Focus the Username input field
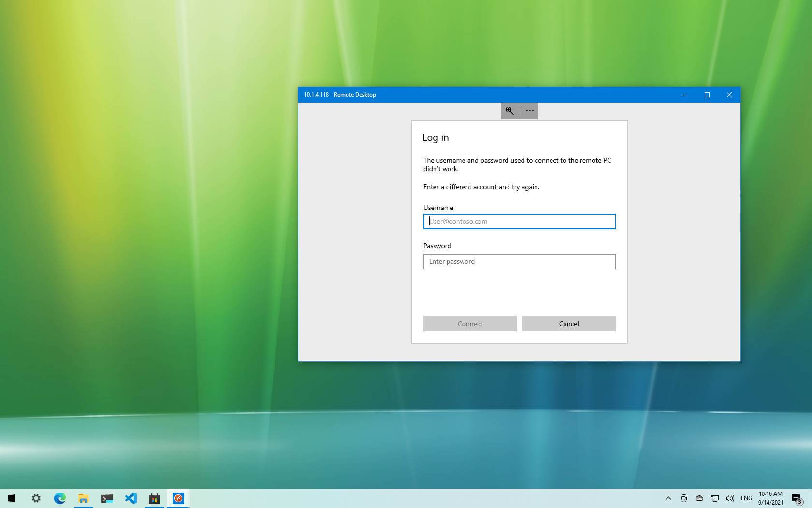Viewport: 812px width, 508px height. click(519, 222)
